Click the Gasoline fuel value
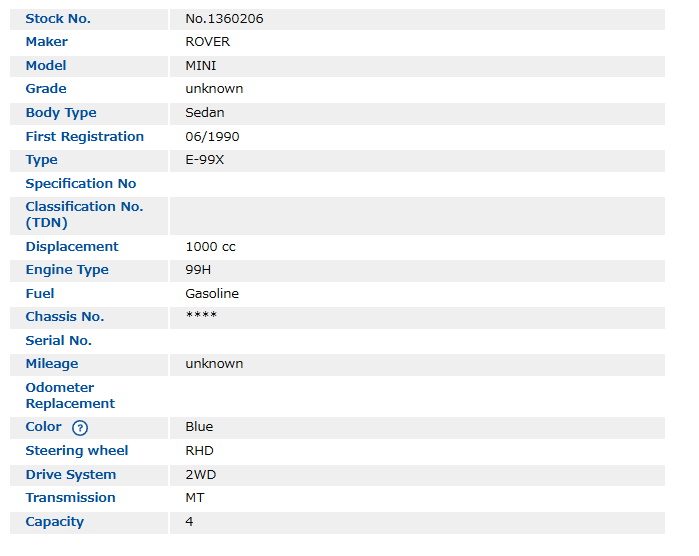 point(212,294)
